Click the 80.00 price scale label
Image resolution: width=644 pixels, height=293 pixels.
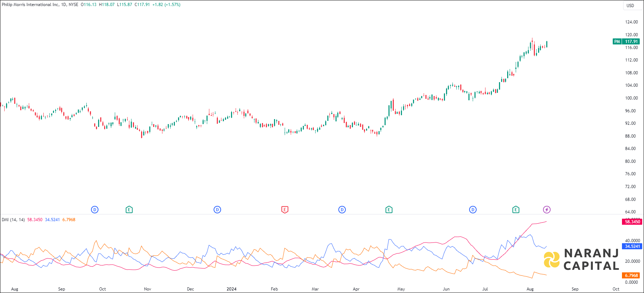(630, 161)
